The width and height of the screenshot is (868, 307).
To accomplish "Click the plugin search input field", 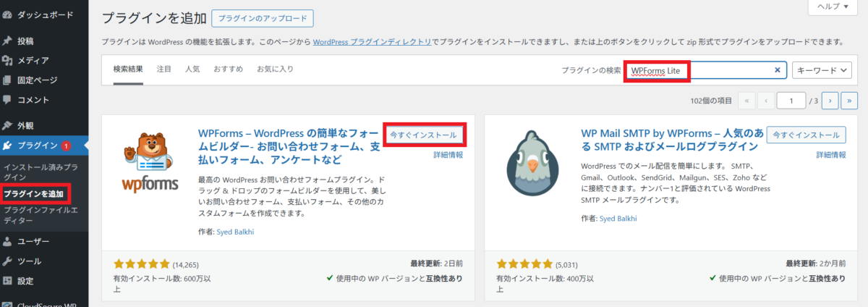I will click(x=731, y=70).
